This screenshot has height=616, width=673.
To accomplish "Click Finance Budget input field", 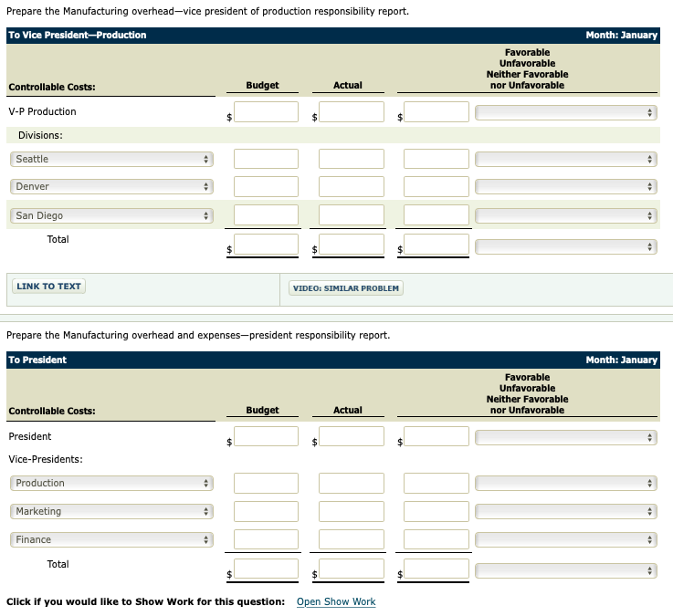I will point(266,539).
